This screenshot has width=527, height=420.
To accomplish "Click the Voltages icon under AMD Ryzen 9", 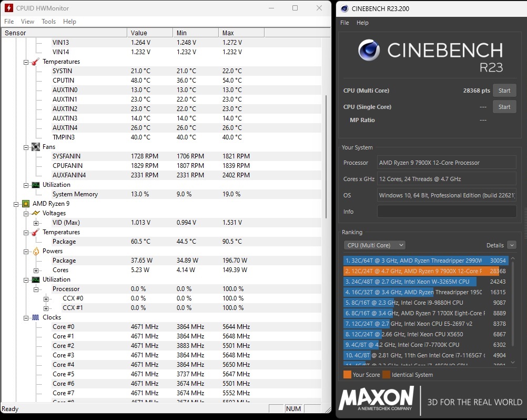I will [x=36, y=213].
